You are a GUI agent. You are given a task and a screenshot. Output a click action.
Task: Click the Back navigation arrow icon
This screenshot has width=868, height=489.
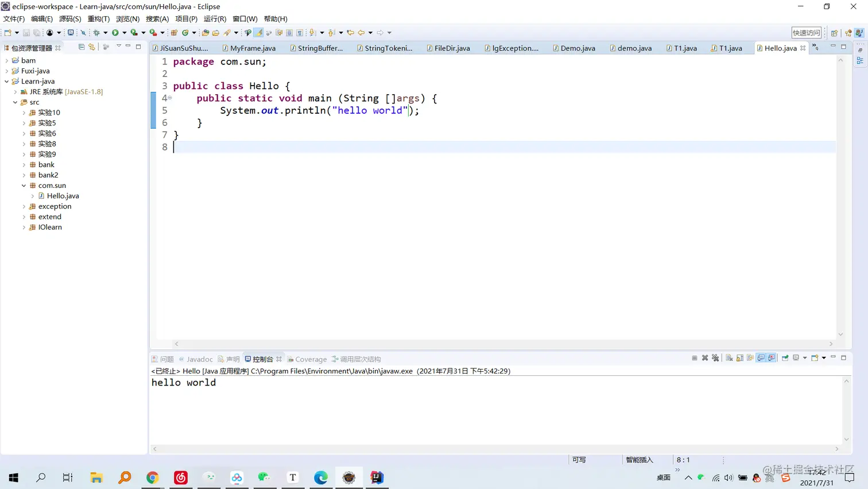coord(361,33)
